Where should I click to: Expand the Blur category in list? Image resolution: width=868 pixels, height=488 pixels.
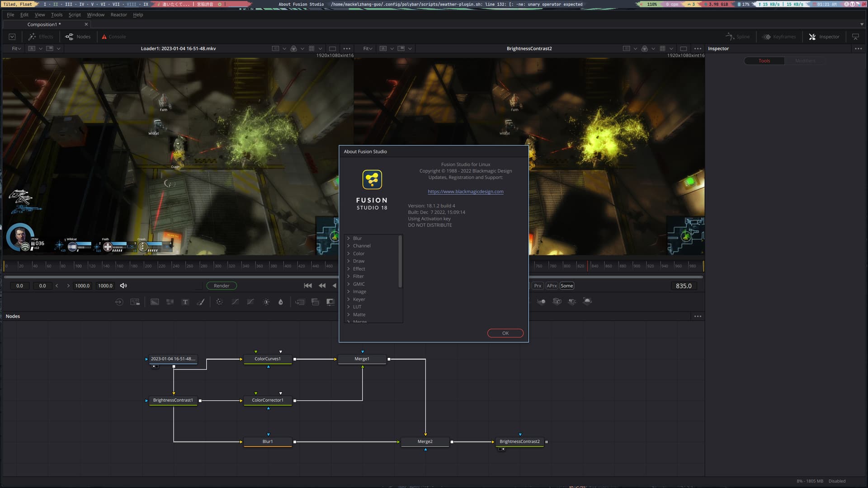pyautogui.click(x=349, y=238)
